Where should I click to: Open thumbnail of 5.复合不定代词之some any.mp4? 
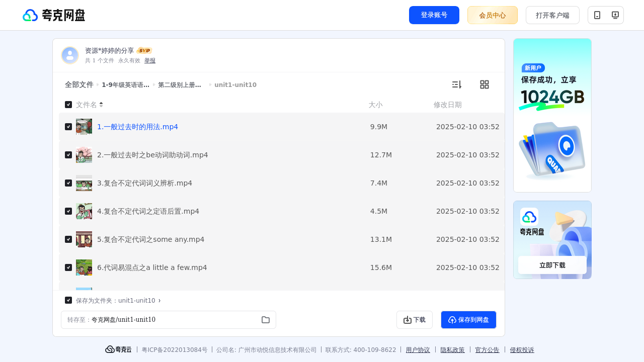coord(84,239)
